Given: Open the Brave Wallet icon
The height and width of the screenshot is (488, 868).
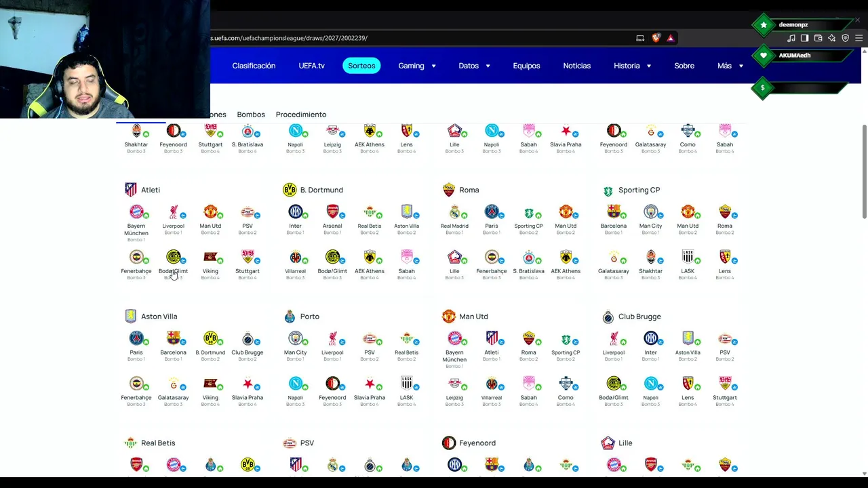Looking at the screenshot, I should (x=818, y=38).
